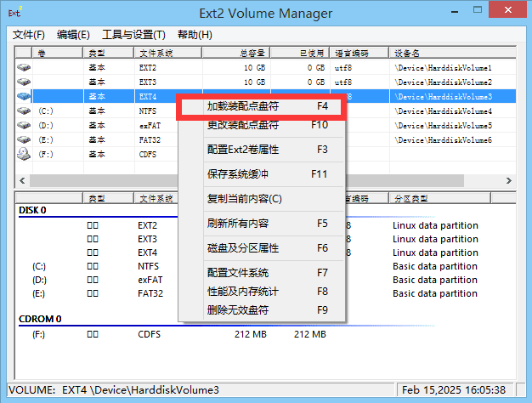Select the (D:) volume's disk icon
Screen dimensions: 532x403
(24, 125)
